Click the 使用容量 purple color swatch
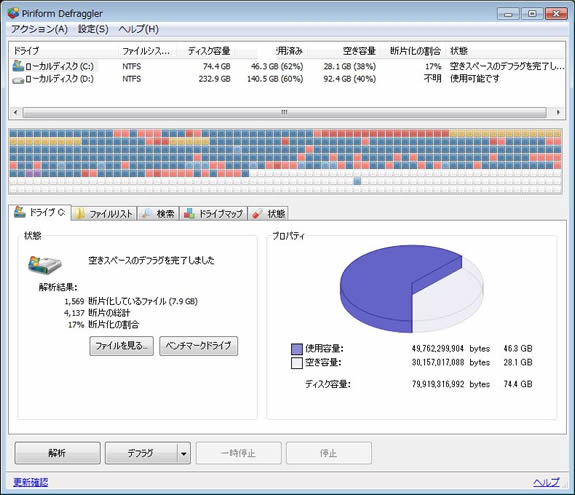Screen dimensions: 575x495 pyautogui.click(x=297, y=349)
